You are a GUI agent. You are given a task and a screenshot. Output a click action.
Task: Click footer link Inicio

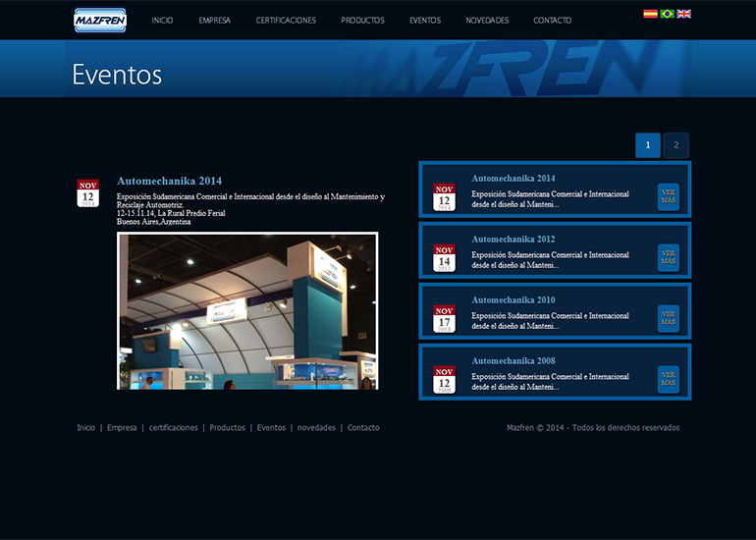point(86,428)
